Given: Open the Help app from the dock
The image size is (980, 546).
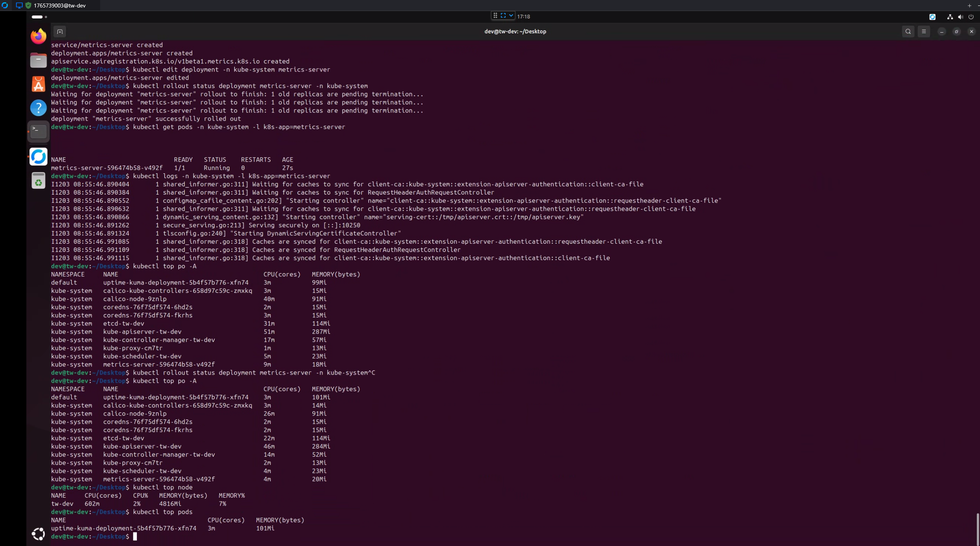Looking at the screenshot, I should click(38, 107).
